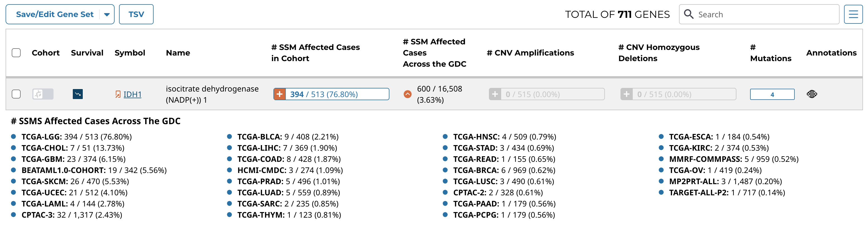Screen dimensions: 868x226
Task: Click the grey plus on CNV Homozygous Deletions
Action: click(x=626, y=94)
